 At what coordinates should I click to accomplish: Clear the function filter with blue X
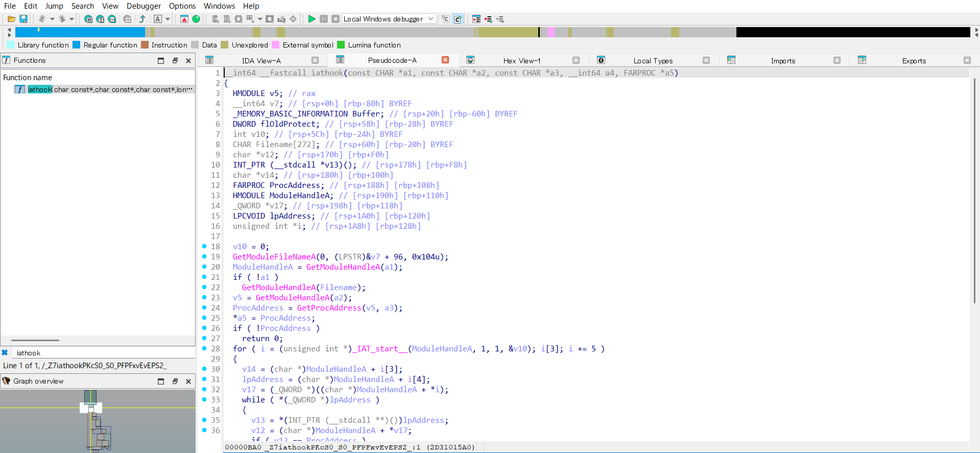(5, 353)
